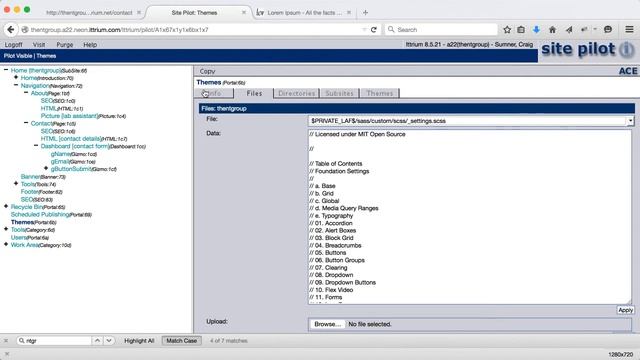Open the Banner tree link
The image size is (640, 360).
click(x=30, y=177)
